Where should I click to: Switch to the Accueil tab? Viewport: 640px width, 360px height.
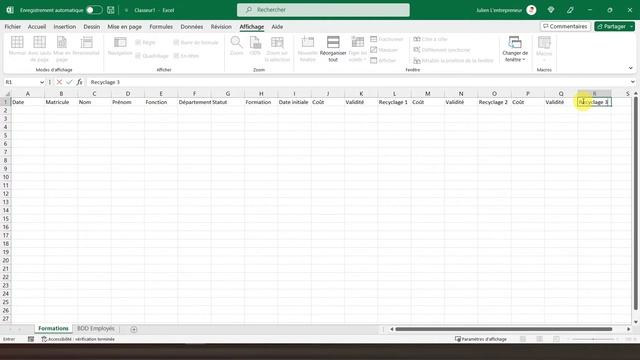coord(37,27)
